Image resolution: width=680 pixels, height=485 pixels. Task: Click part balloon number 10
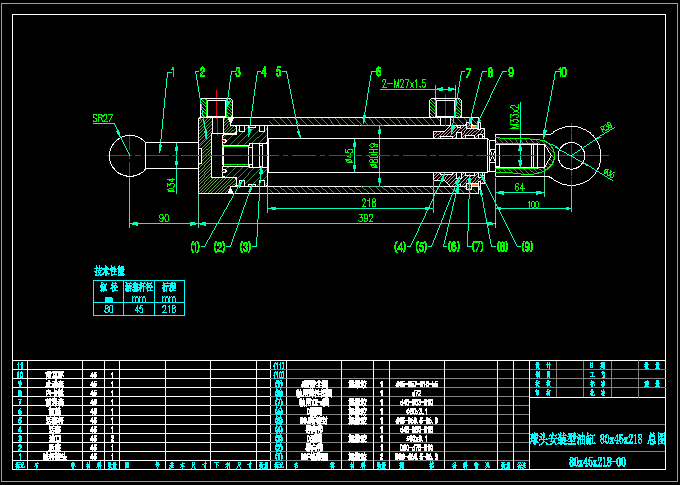coord(562,72)
